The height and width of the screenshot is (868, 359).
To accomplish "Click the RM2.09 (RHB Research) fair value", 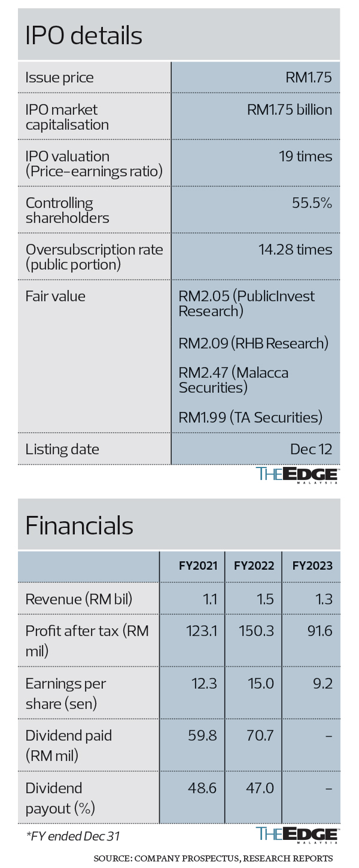I will tap(254, 343).
